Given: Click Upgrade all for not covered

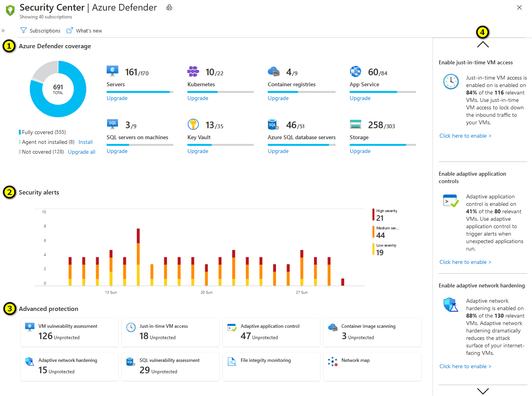Looking at the screenshot, I should point(82,152).
